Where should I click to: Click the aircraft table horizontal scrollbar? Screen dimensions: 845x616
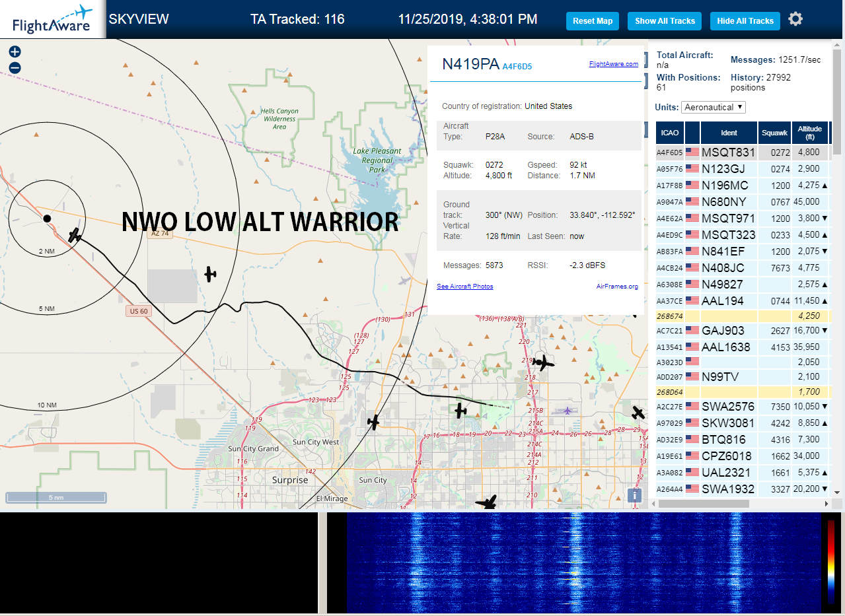click(704, 504)
